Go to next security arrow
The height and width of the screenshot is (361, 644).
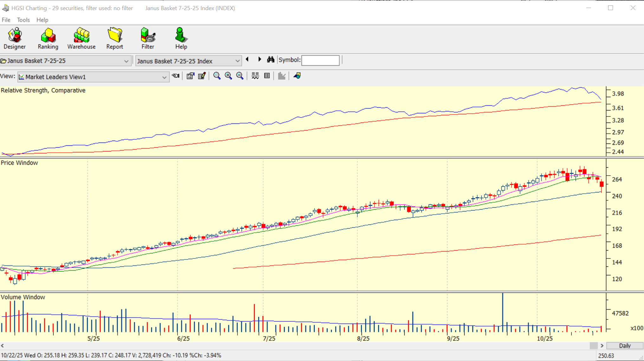click(x=260, y=59)
